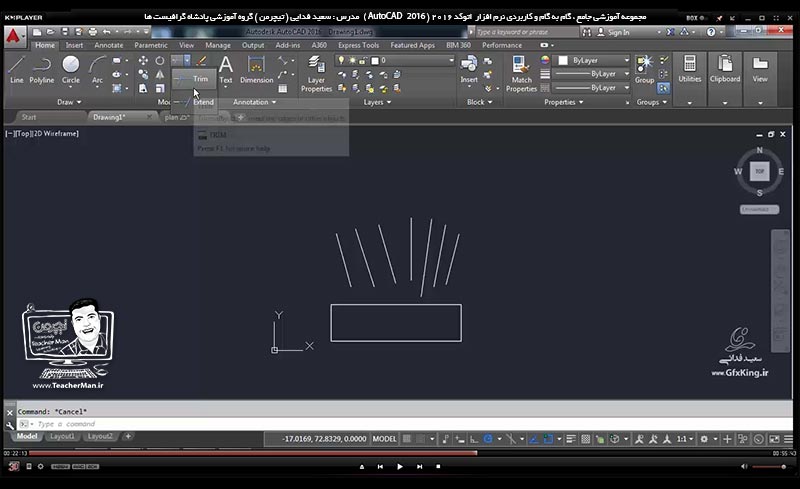Click the Insert block icon
800x489 pixels.
click(x=469, y=69)
